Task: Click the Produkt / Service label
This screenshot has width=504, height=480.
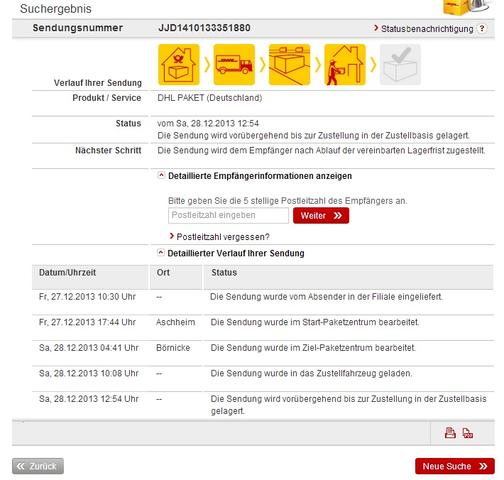Action: (x=107, y=98)
